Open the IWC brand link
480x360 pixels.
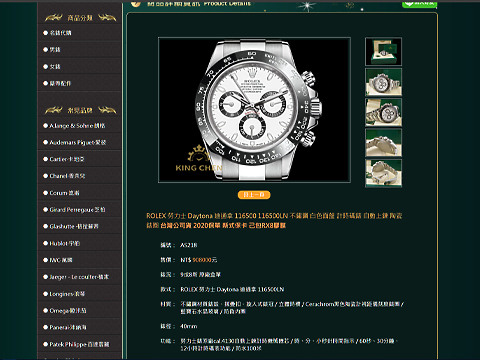click(61, 260)
